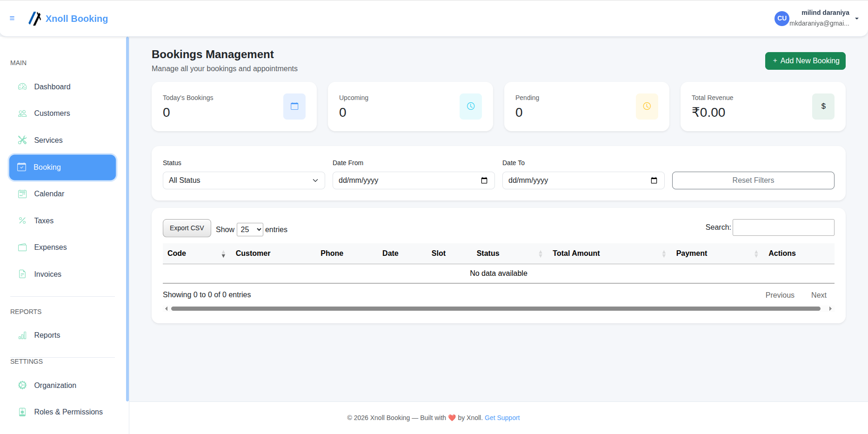Change entries shown using the 25 dropdown
Viewport: 868px width, 434px height.
250,229
